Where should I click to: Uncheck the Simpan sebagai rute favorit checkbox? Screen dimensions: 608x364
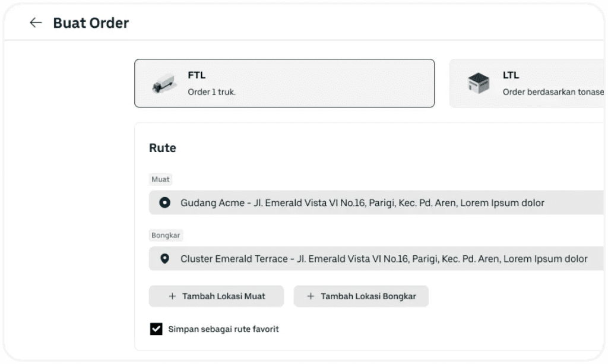click(x=156, y=329)
